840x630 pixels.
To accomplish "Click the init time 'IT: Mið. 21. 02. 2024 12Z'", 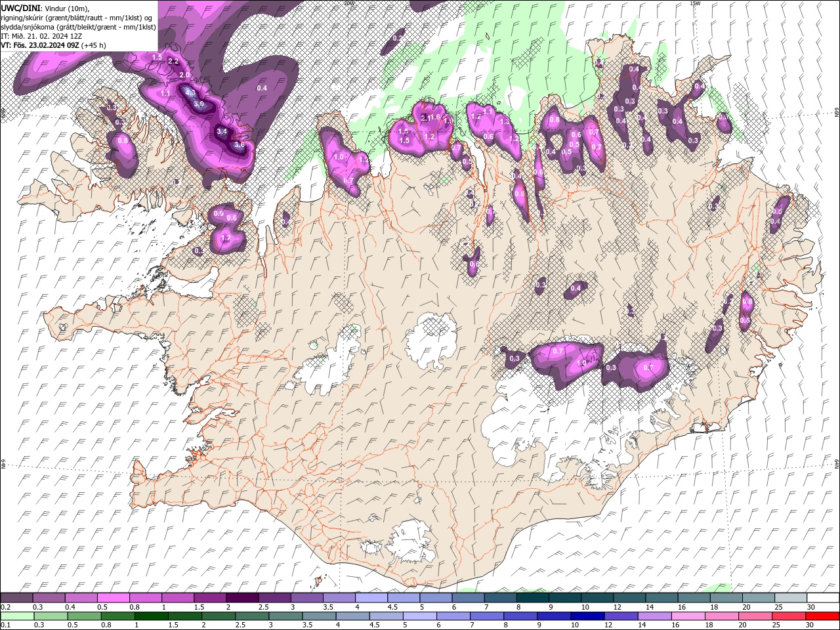I will click(x=41, y=36).
